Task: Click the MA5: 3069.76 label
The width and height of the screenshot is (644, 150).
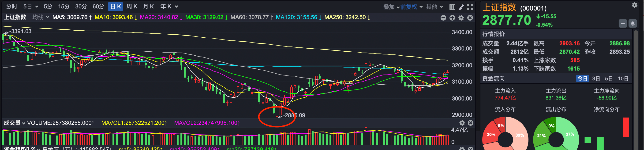Action: tap(72, 18)
